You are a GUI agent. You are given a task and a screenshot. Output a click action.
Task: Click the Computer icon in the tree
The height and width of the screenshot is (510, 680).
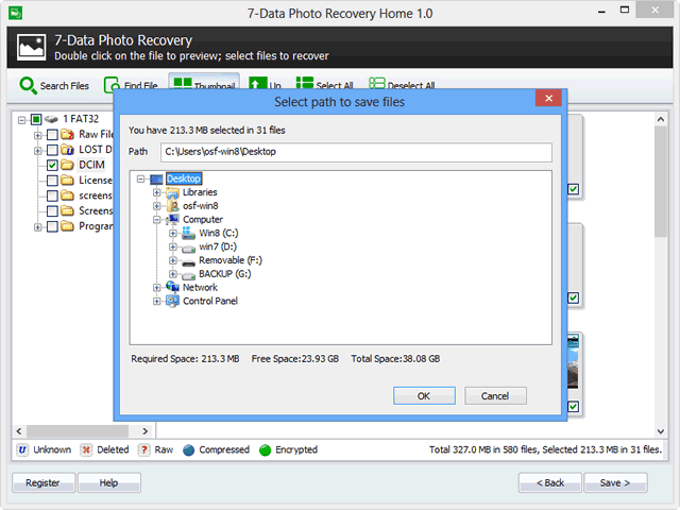point(173,219)
